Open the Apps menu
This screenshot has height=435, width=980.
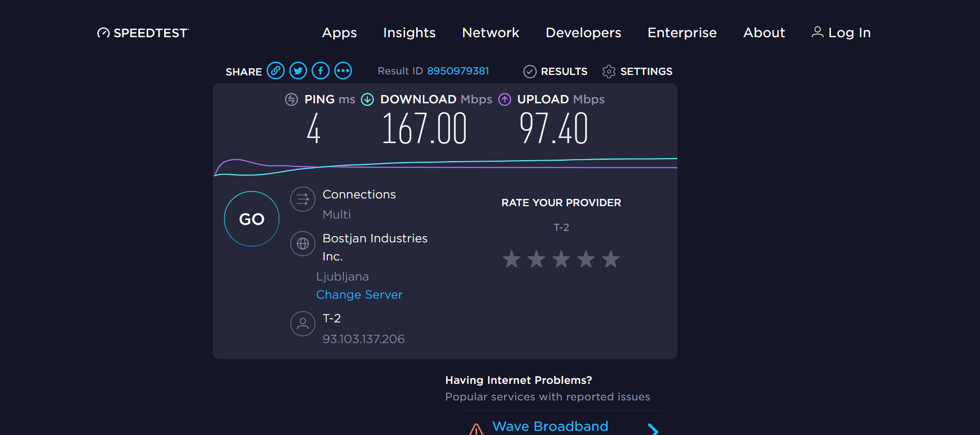tap(339, 33)
